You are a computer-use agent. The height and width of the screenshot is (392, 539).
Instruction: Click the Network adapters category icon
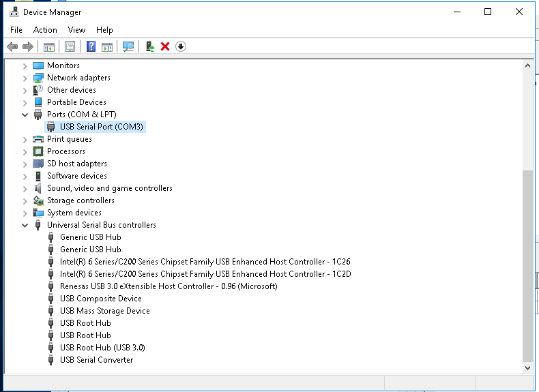38,78
